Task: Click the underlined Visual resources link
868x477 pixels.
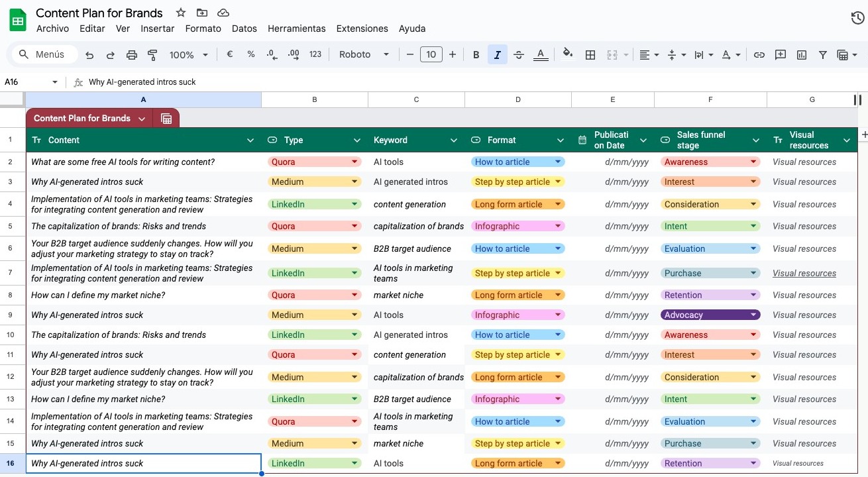Action: (804, 273)
